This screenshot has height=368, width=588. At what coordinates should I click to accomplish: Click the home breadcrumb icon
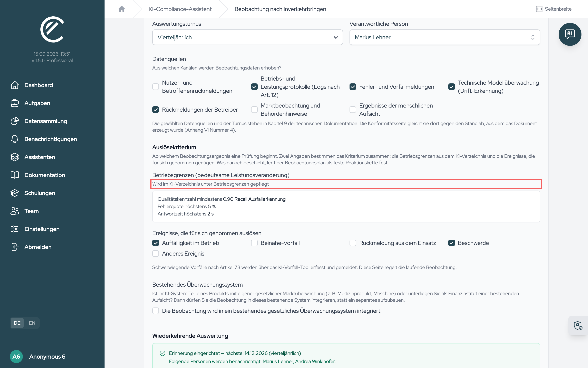pos(121,9)
